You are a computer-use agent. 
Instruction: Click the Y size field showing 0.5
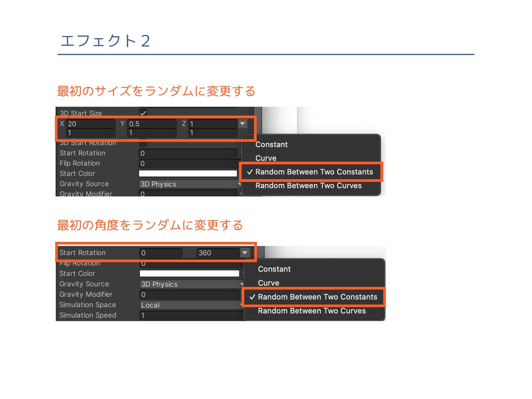click(152, 124)
